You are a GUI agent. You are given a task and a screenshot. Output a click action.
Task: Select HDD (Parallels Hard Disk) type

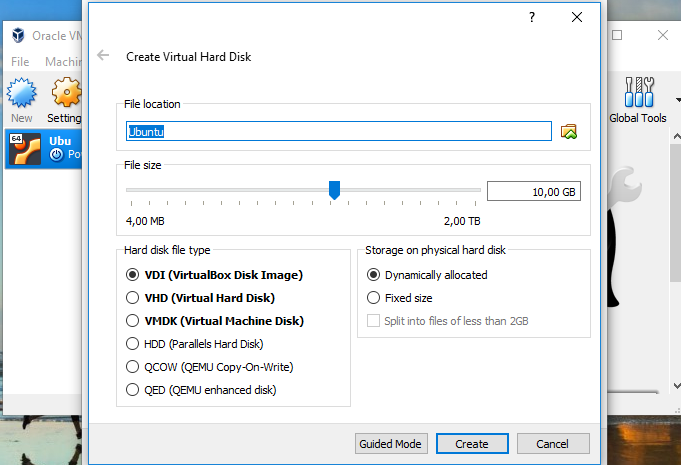[195, 344]
